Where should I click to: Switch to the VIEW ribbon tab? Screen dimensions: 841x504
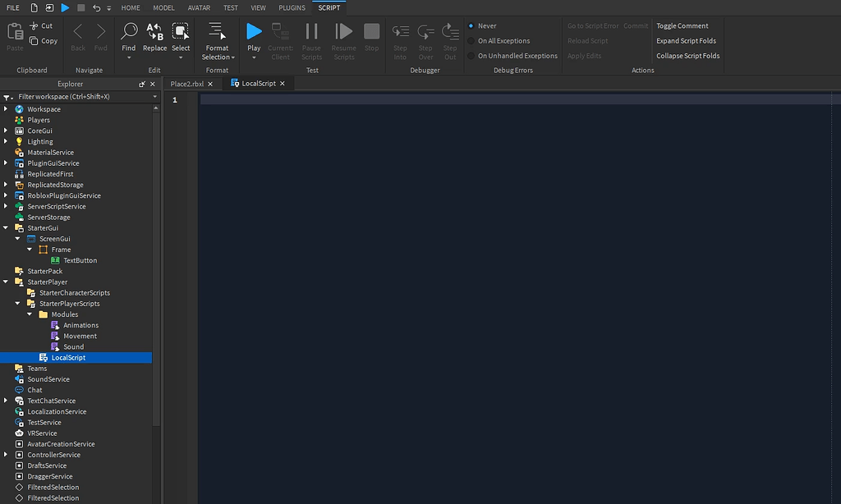coord(258,7)
